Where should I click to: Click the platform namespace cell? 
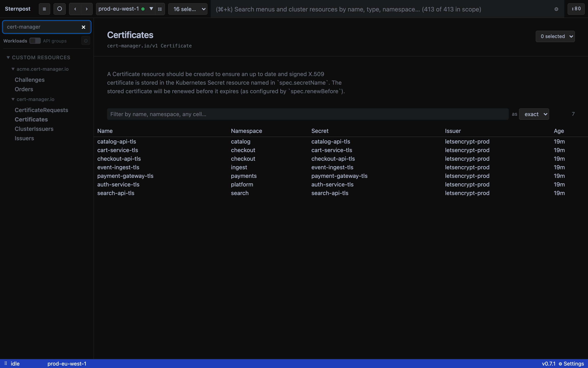pos(242,184)
